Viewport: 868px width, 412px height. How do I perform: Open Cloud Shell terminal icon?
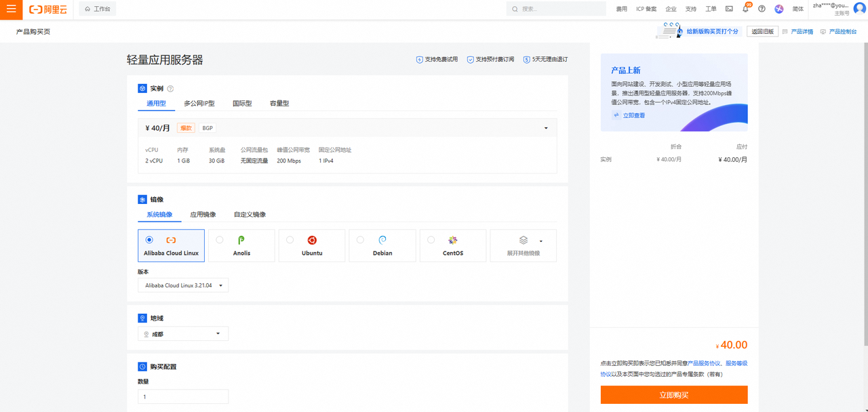pos(729,9)
